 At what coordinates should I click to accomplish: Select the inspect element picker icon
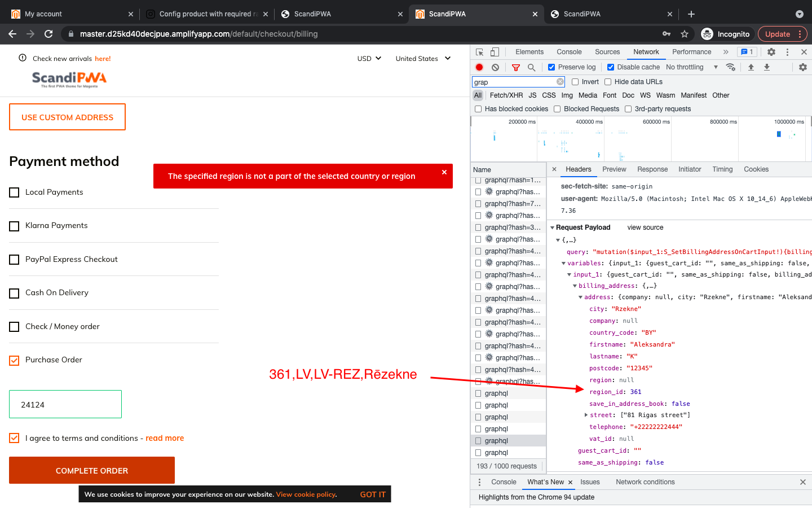coord(479,52)
